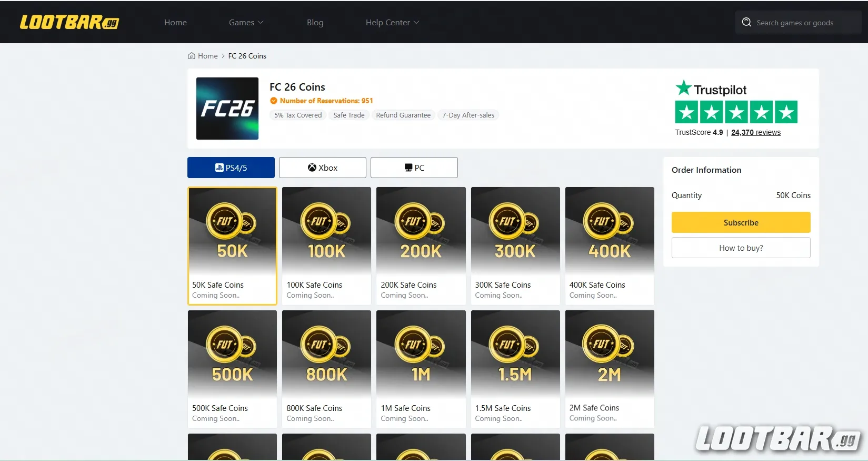Screen dimensions: 868x461
Task: Open the 24,370 reviews link
Action: (755, 132)
